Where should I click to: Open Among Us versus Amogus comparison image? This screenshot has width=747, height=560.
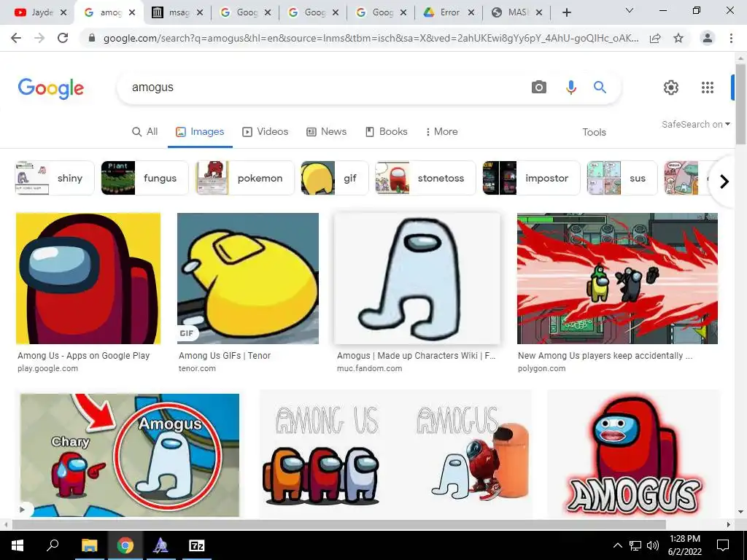click(x=395, y=455)
